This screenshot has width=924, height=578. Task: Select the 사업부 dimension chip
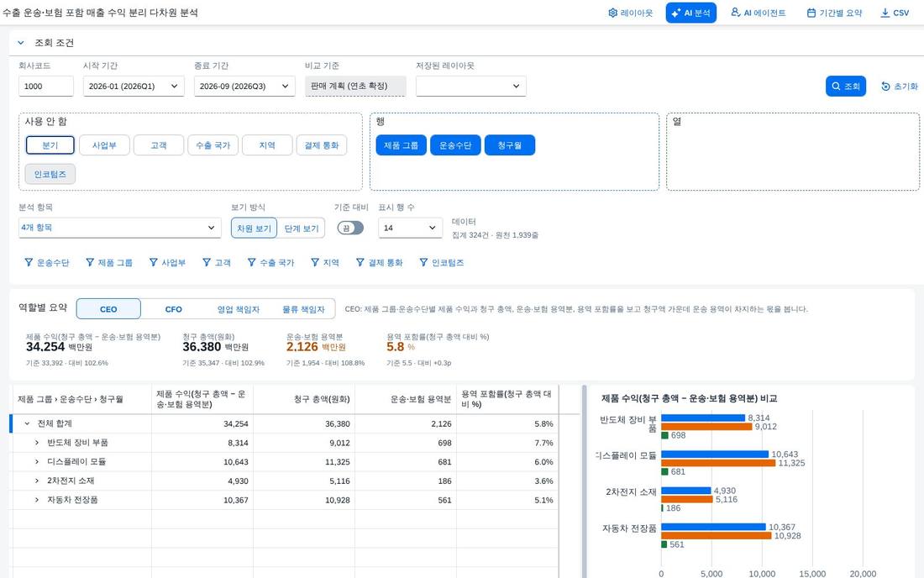tap(104, 145)
